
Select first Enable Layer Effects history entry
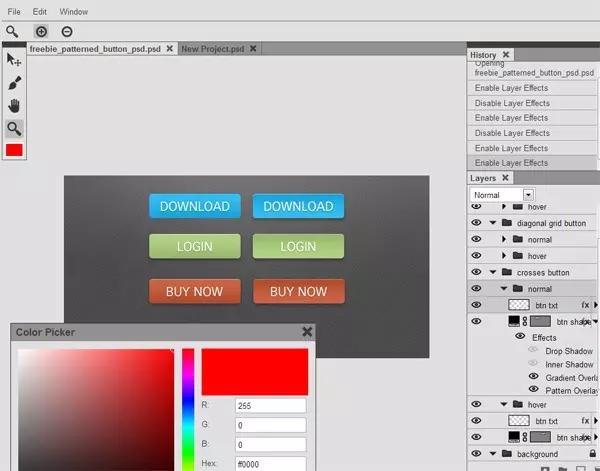point(532,88)
